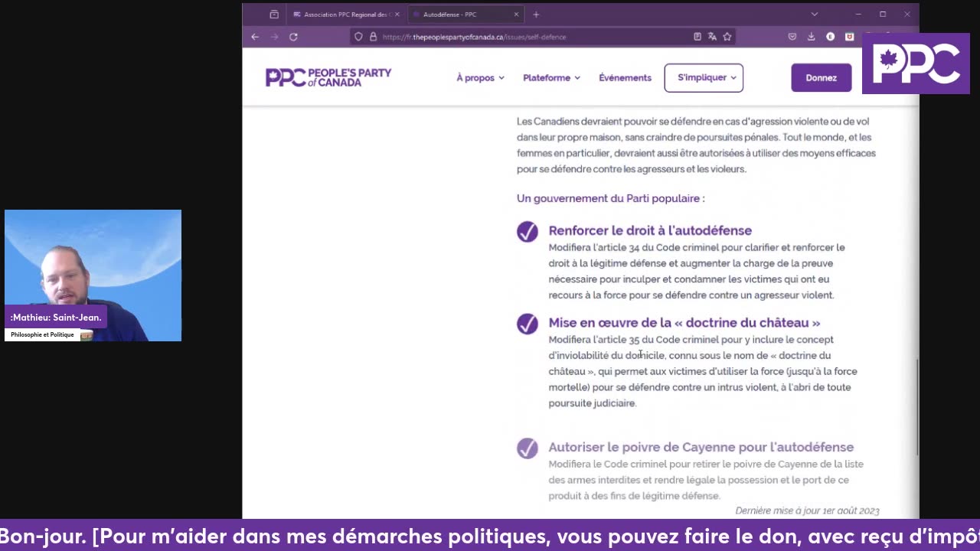Image resolution: width=980 pixels, height=551 pixels.
Task: Open the Pocket save icon
Action: (x=792, y=37)
